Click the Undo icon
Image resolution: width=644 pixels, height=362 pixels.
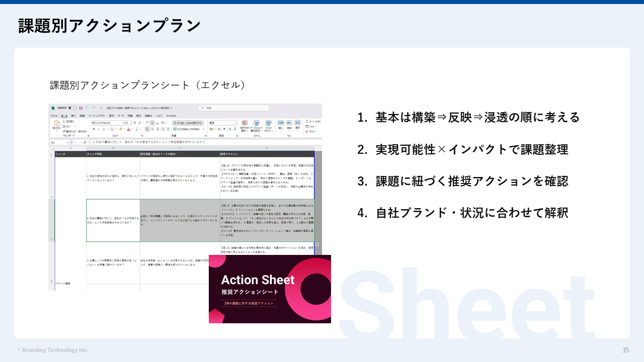[87, 107]
